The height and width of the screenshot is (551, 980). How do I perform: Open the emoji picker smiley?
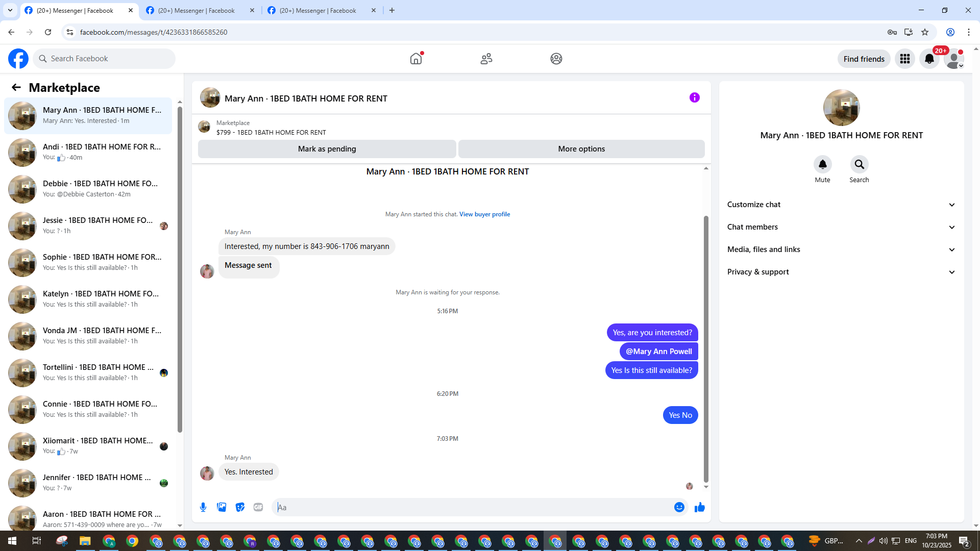pos(679,507)
